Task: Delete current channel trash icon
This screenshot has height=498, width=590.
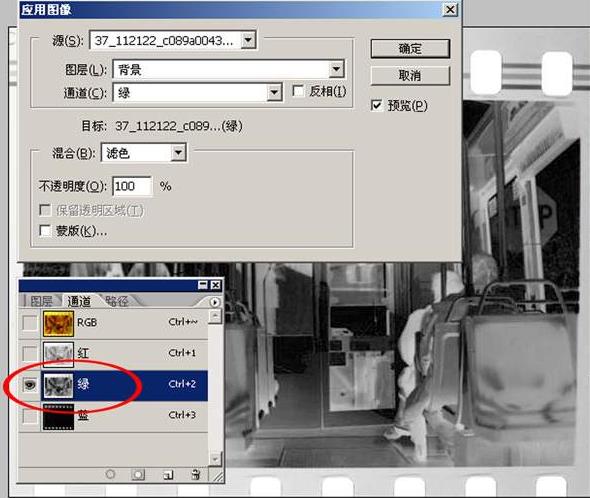Action: pos(195,474)
